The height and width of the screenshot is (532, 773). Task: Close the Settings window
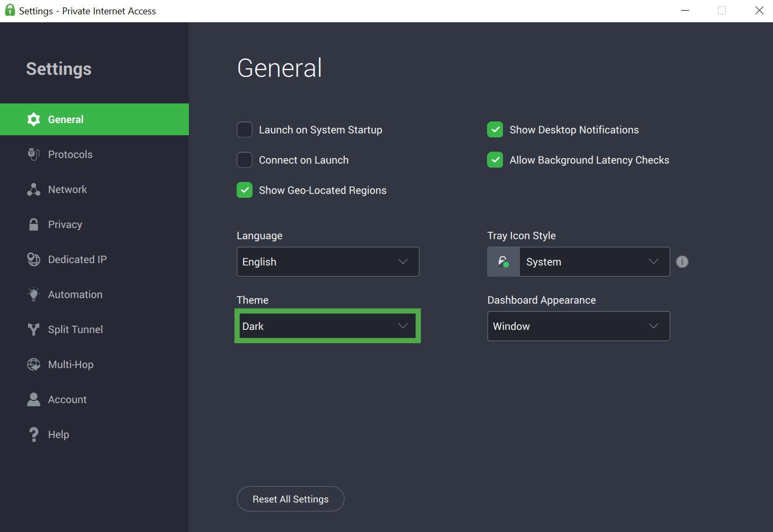(x=759, y=11)
